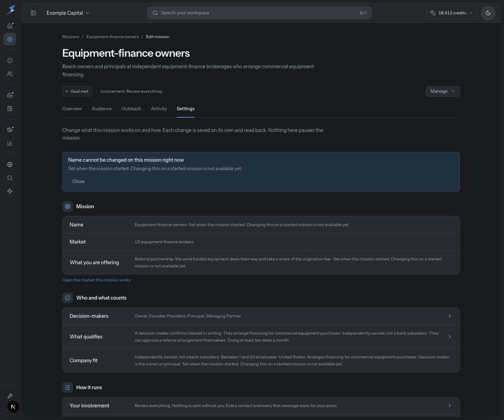Viewport: 504px width, 420px height.
Task: Toggle the sidebar panel collapse icon
Action: click(33, 13)
